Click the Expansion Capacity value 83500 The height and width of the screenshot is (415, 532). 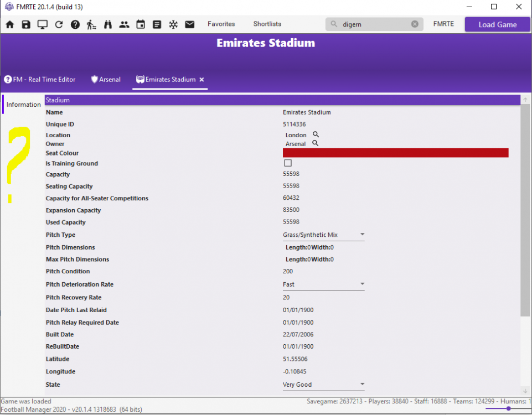(291, 210)
